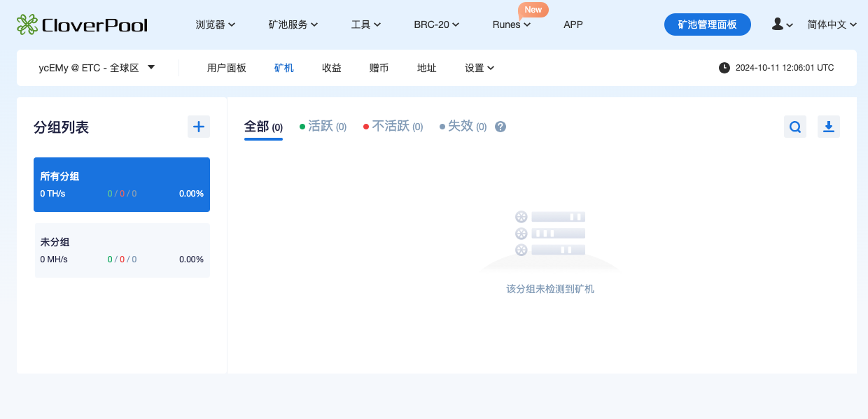868x419 pixels.
Task: Filter by 活跃 (0) miners
Action: click(x=323, y=127)
